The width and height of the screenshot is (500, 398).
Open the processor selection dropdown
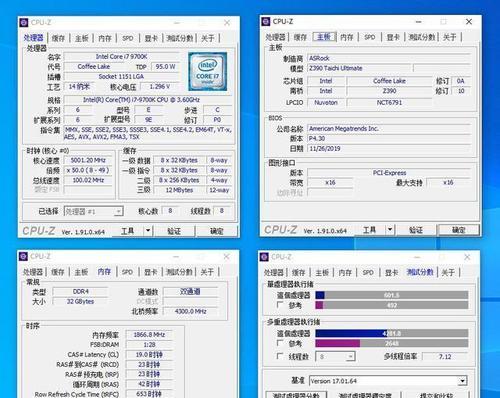(94, 211)
